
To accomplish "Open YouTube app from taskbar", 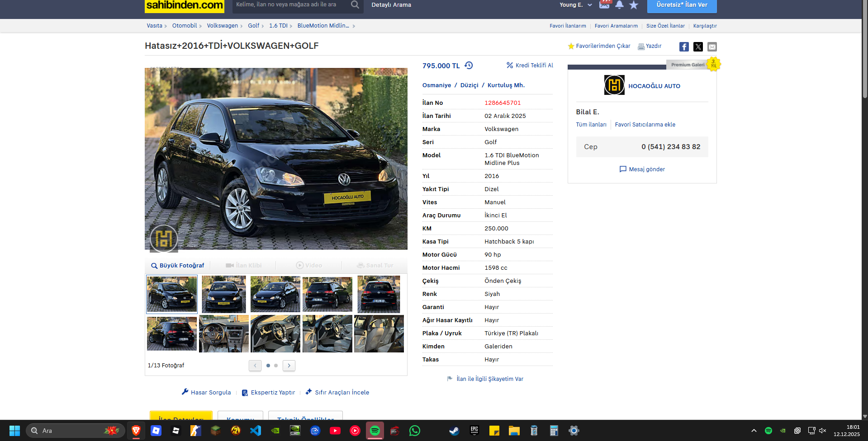I will [335, 431].
